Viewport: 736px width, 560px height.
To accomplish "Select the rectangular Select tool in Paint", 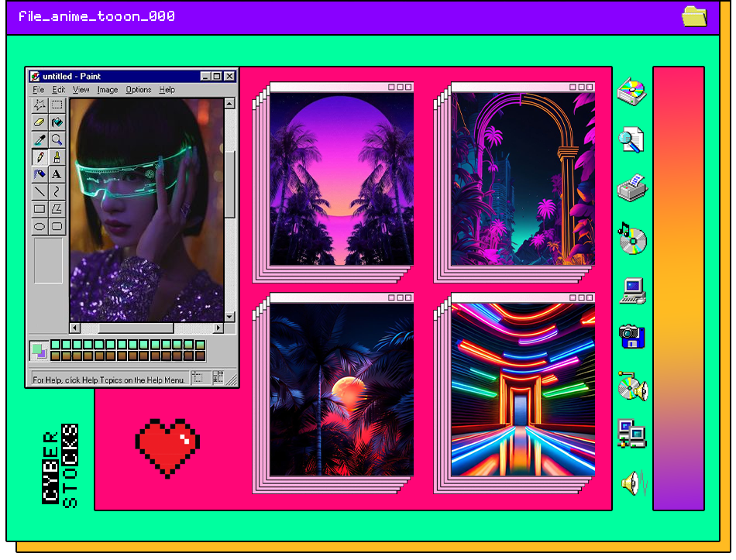I will coord(57,105).
